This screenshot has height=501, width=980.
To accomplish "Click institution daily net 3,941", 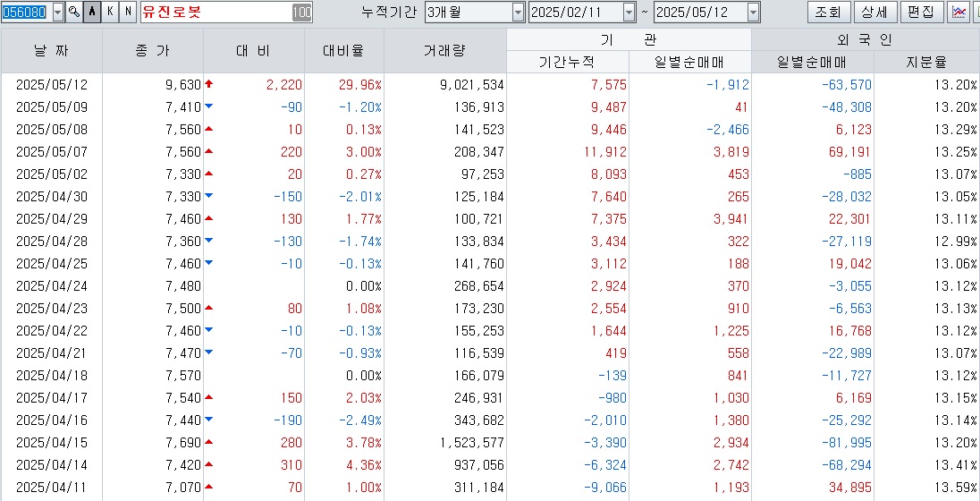I will point(731,219).
